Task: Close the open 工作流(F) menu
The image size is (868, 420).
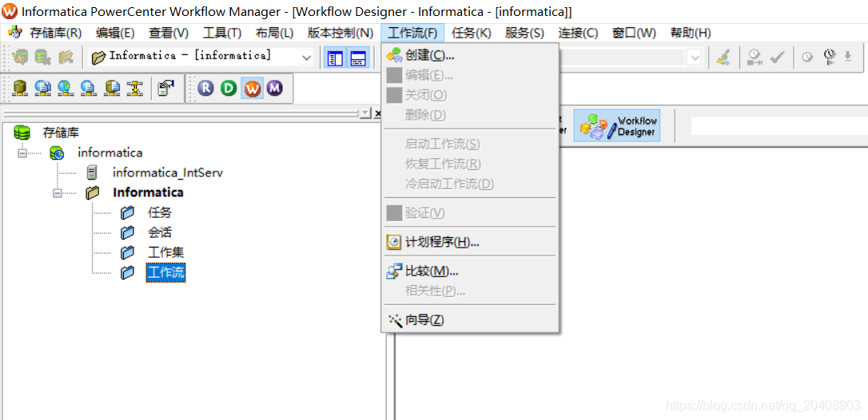Action: coord(413,33)
